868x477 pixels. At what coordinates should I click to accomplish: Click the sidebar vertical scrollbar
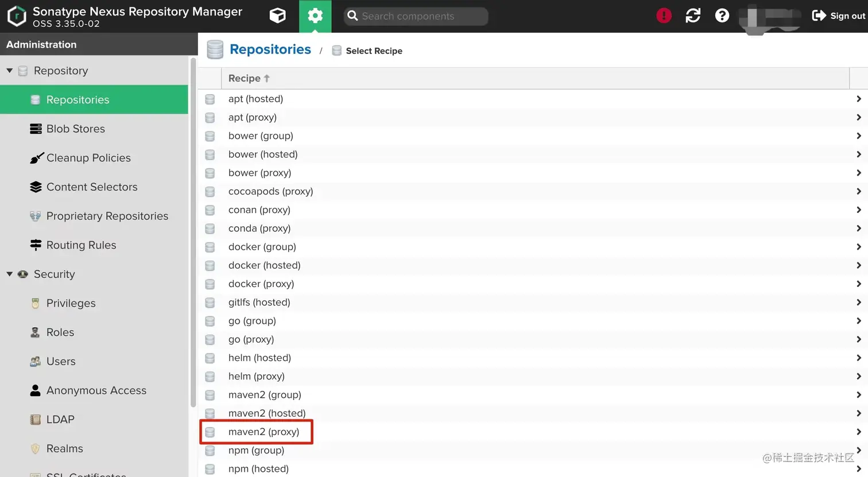pos(193,232)
